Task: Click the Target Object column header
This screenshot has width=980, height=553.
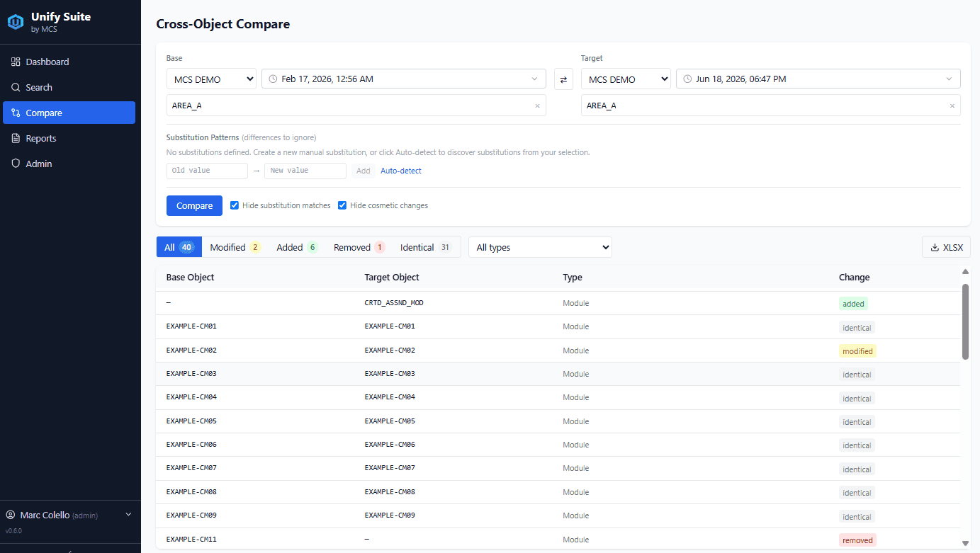Action: click(392, 278)
